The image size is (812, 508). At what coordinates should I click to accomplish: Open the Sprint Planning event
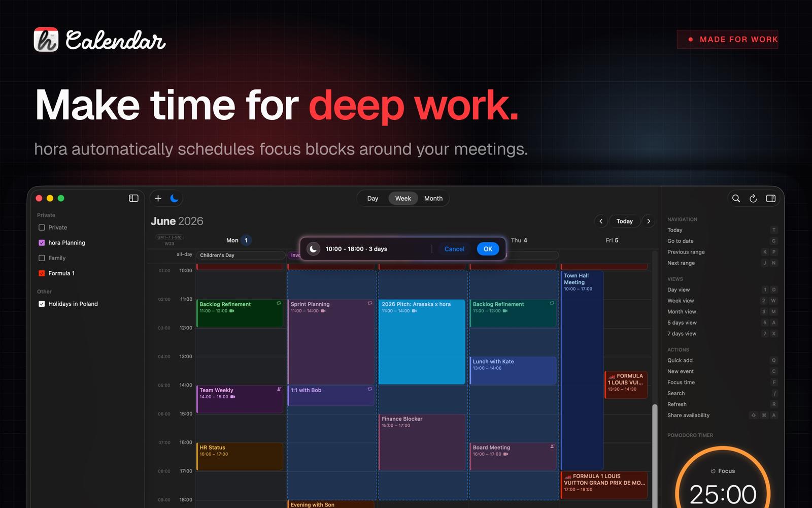(x=331, y=342)
